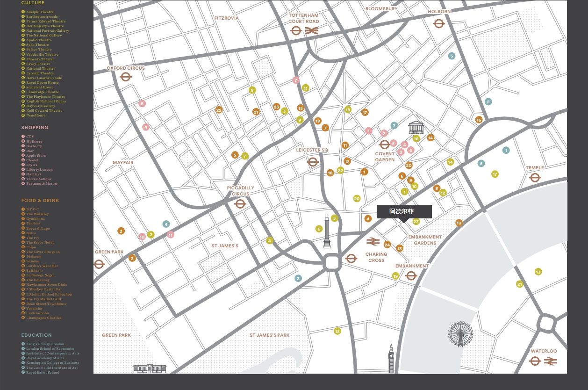Click orange marker 3 in Mayfair
Image resolution: width=588 pixels, height=390 pixels.
pyautogui.click(x=121, y=231)
